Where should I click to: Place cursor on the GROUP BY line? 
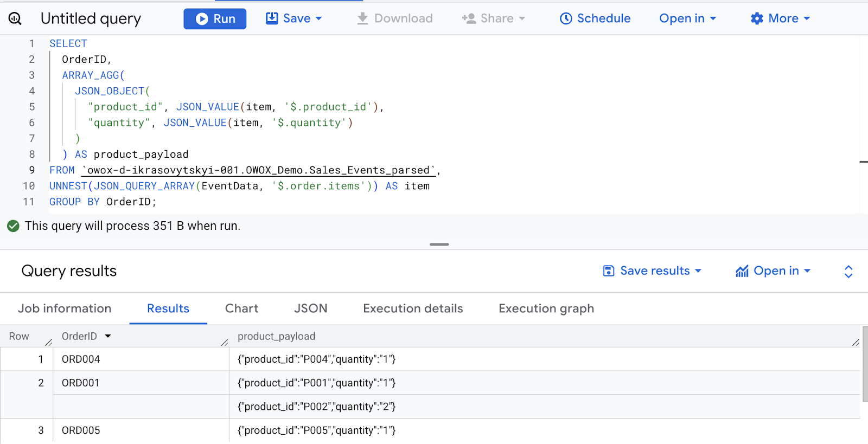pyautogui.click(x=103, y=202)
